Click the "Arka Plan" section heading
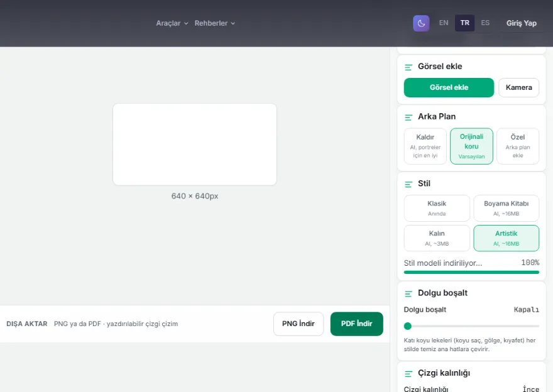 pos(437,116)
